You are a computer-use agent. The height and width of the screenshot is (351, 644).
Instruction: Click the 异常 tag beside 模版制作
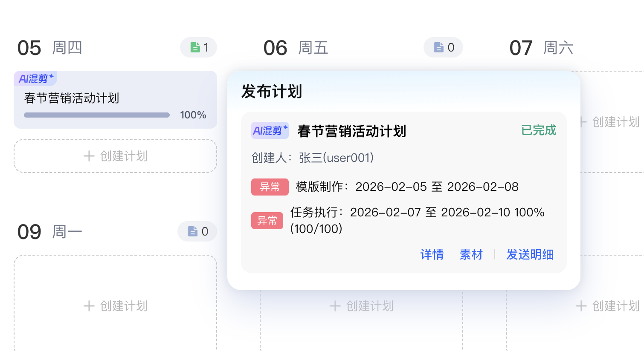coord(270,187)
